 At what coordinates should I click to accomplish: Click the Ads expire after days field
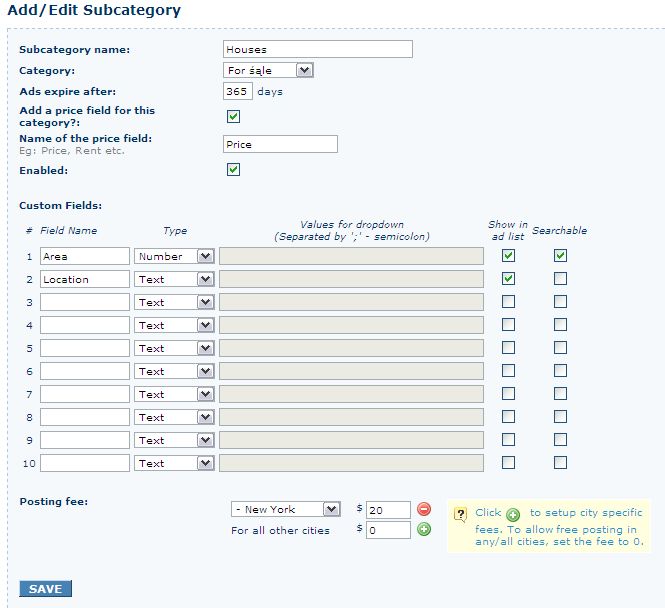coord(238,91)
